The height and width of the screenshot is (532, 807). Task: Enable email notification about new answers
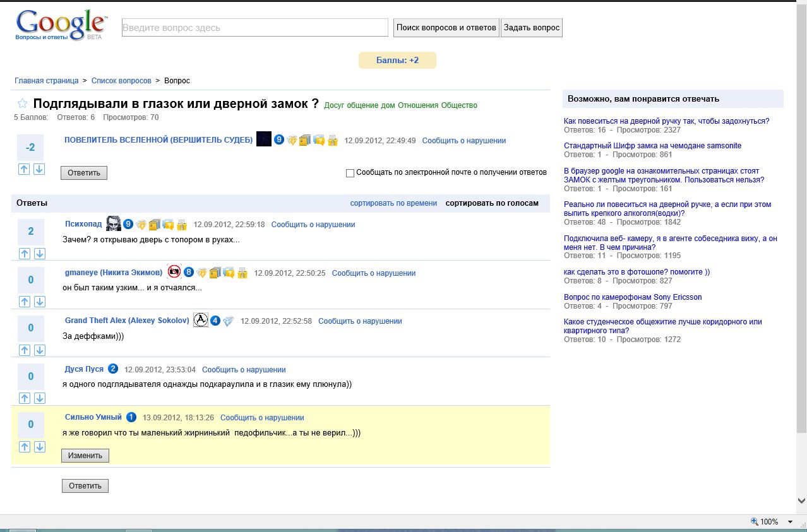[350, 172]
